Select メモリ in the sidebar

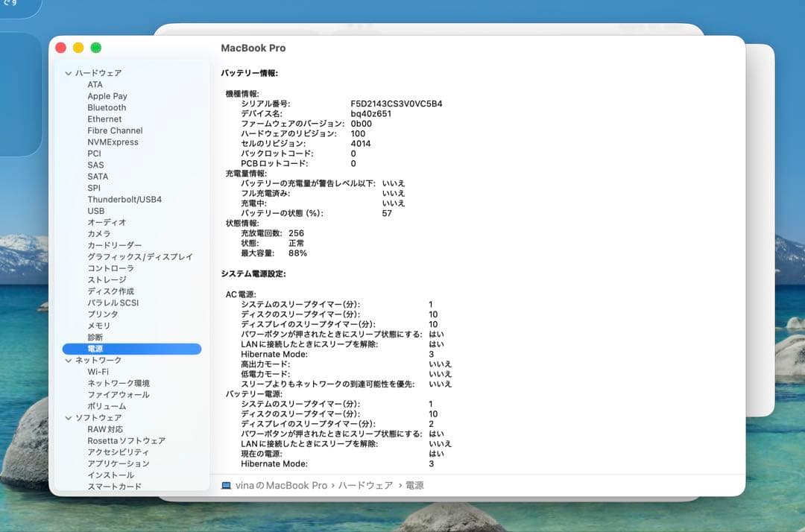99,326
